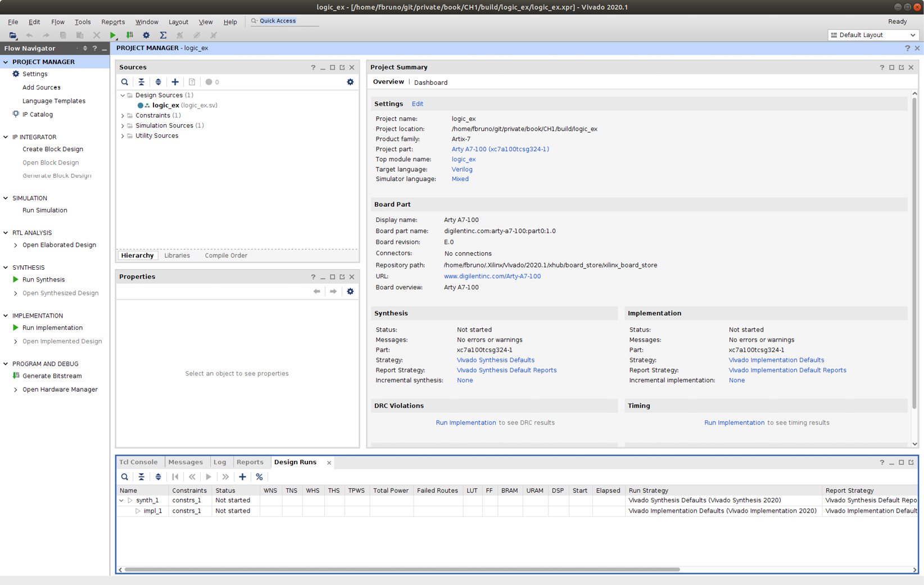924x585 pixels.
Task: Click the Verilog target language link
Action: click(462, 169)
